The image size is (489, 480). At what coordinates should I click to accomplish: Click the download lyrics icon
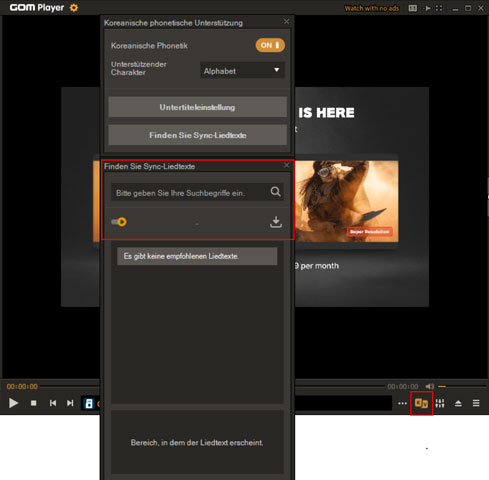coord(276,222)
